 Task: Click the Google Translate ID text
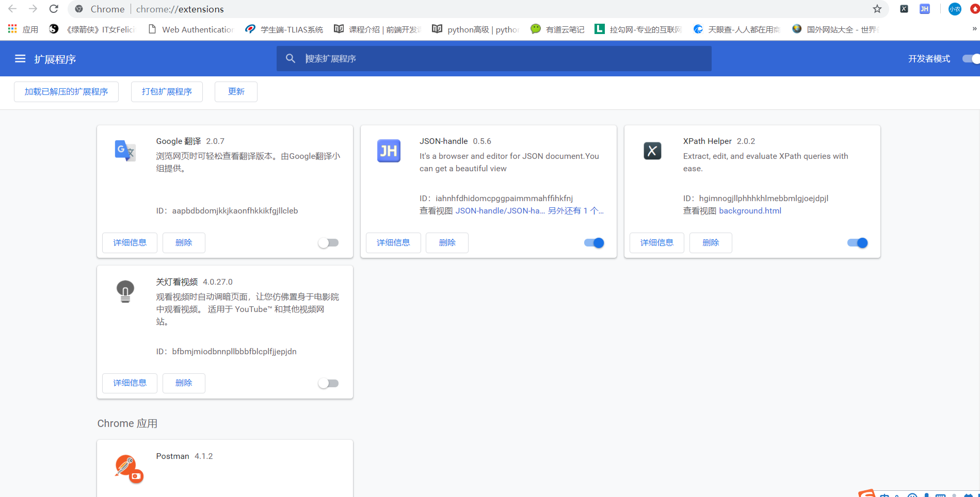(227, 211)
